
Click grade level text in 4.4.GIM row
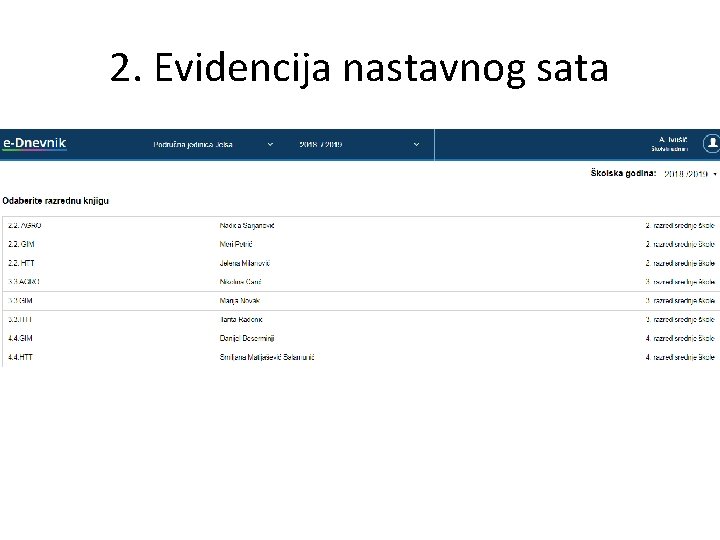(x=680, y=338)
